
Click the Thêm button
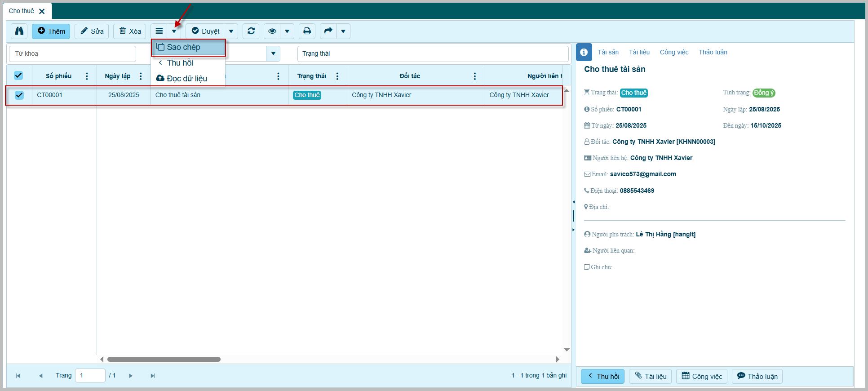click(x=51, y=31)
